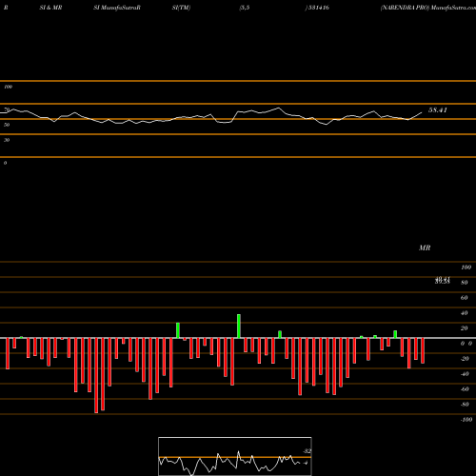Click the 20 label on the MR axis
476x476 pixels.
pyautogui.click(x=465, y=328)
